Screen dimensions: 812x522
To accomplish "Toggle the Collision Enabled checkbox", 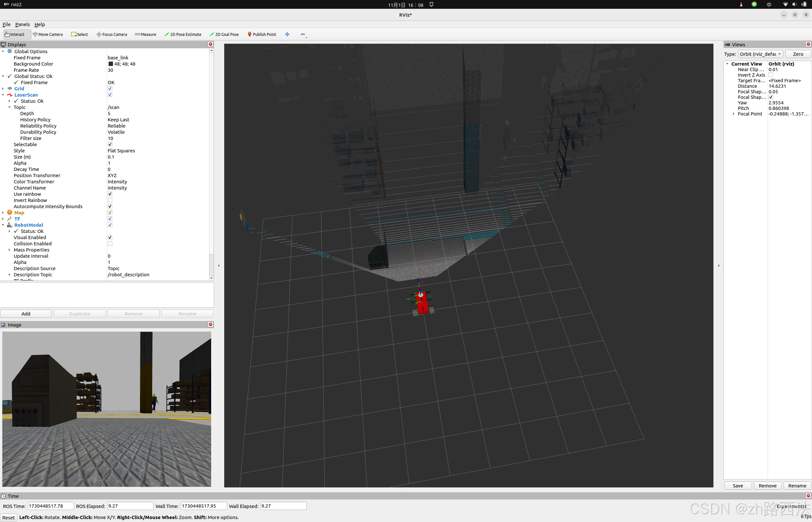I will pos(110,244).
